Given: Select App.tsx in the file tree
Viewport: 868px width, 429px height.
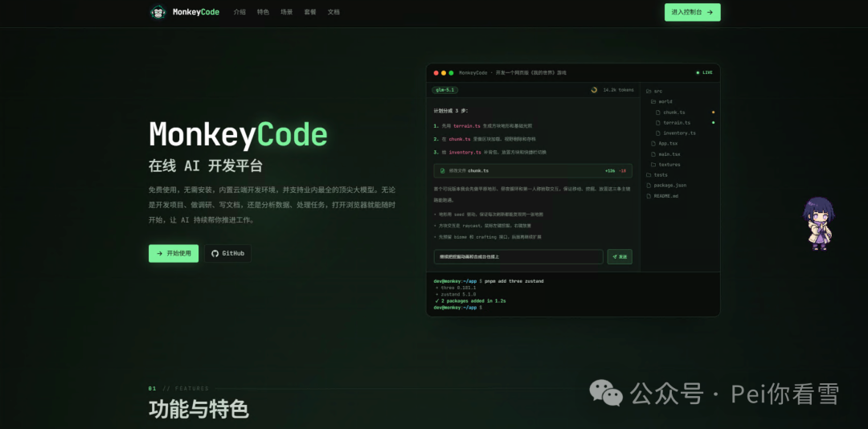Looking at the screenshot, I should (664, 143).
